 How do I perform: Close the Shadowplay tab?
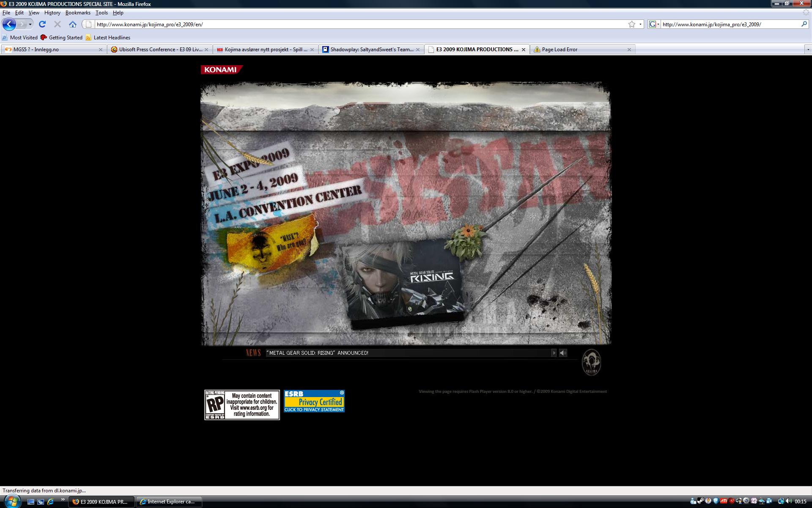point(418,50)
